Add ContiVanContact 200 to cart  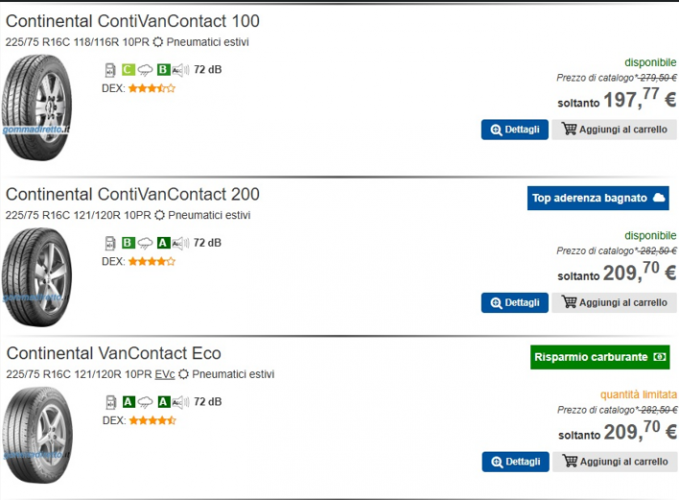tap(614, 302)
